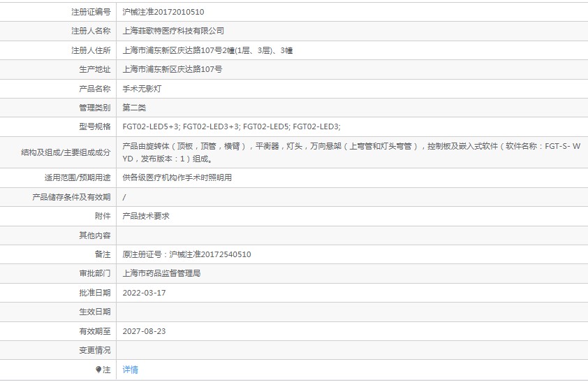Select expiry date 2027-08-23
Screen dimensions: 588x385
tap(144, 331)
